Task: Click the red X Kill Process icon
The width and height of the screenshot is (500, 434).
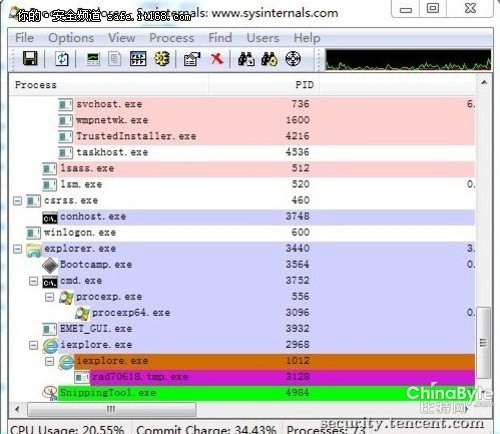Action: coord(217,59)
